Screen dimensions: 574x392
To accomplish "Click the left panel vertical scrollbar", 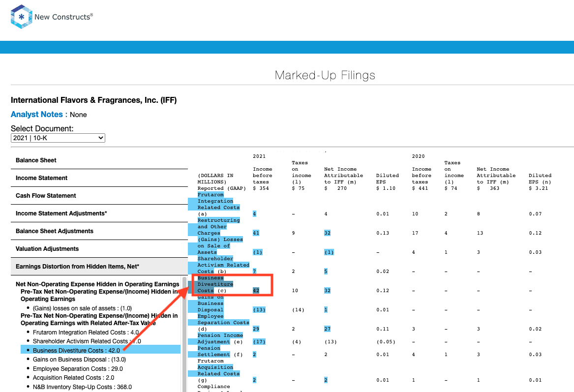I will pos(184,334).
